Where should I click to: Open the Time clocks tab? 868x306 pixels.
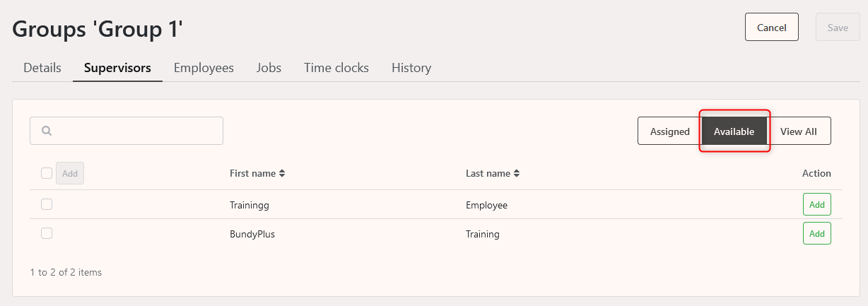click(x=336, y=68)
